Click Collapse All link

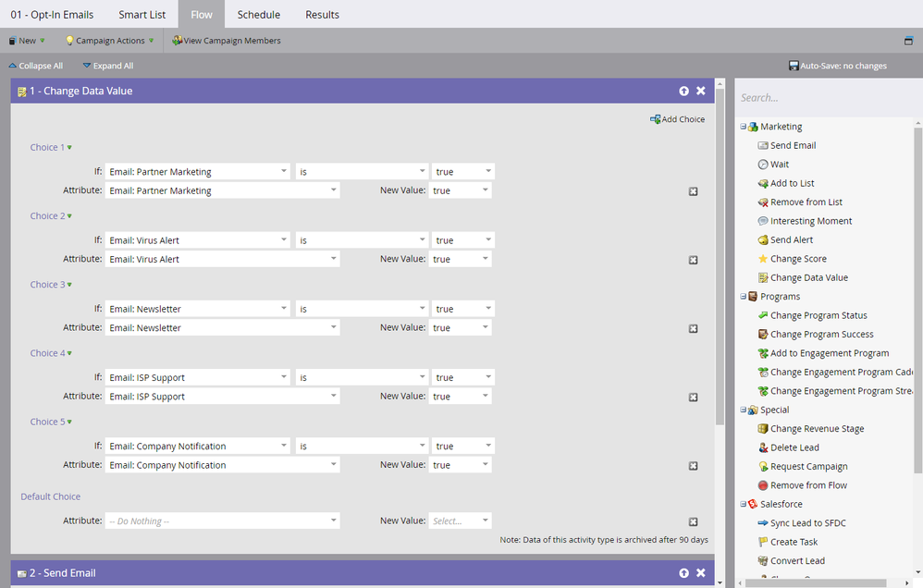35,66
